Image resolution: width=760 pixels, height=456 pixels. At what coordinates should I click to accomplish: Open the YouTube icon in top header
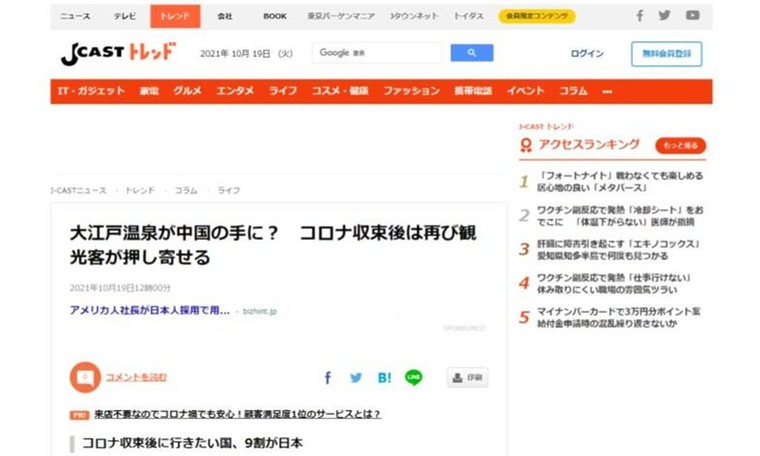(693, 16)
